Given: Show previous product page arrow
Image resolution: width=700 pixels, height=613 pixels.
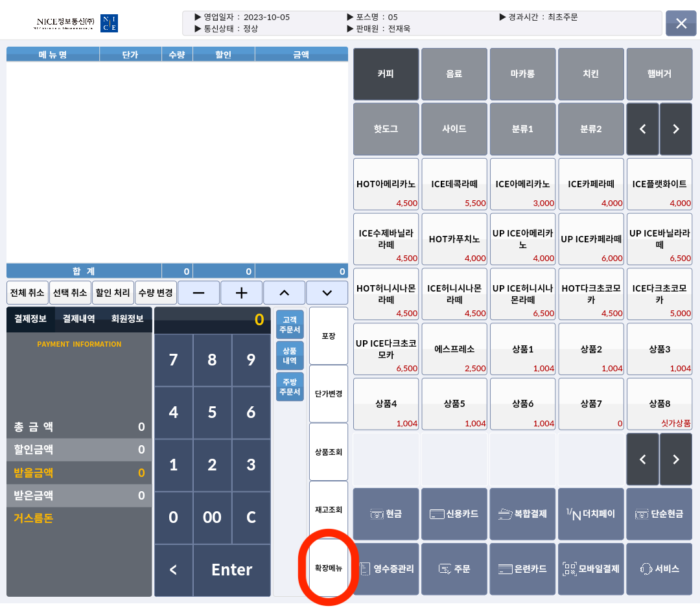Looking at the screenshot, I should [x=643, y=459].
